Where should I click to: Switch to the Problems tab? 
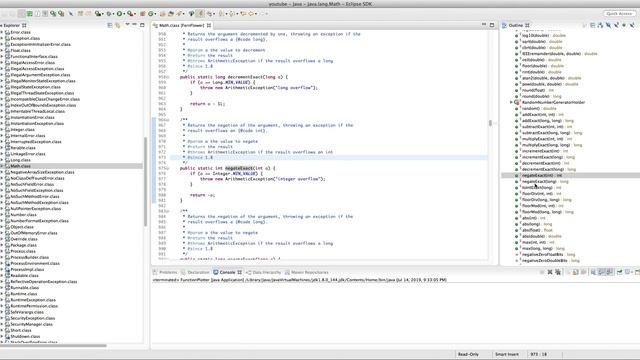[x=165, y=272]
